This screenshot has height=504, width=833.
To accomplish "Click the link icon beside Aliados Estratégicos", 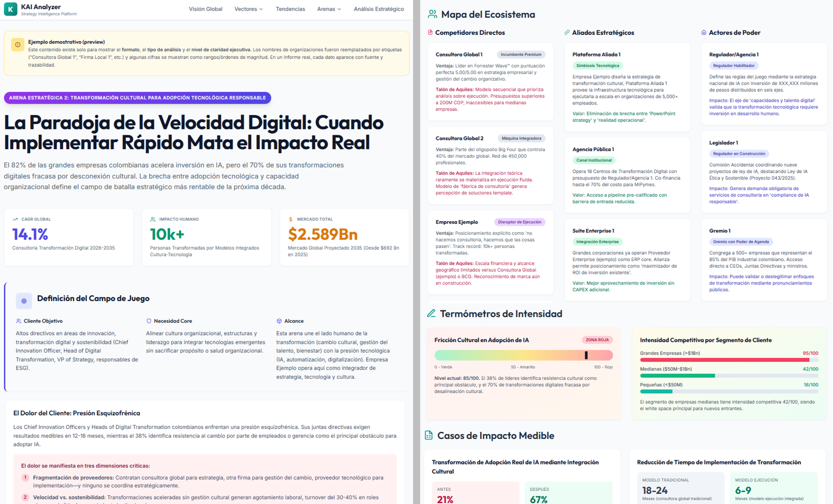I will tap(567, 32).
